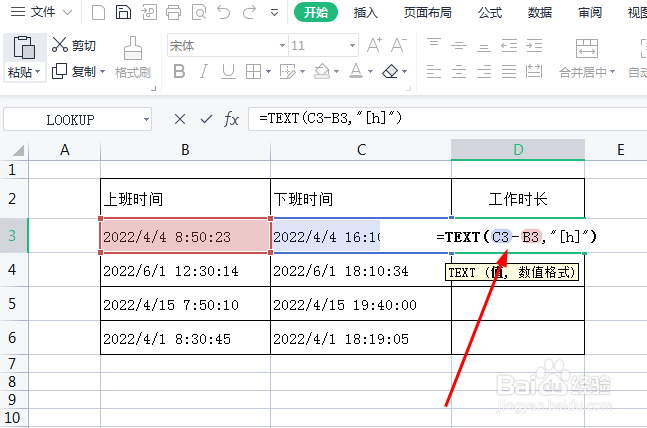
Task: Click the print icon
Action: (173, 12)
